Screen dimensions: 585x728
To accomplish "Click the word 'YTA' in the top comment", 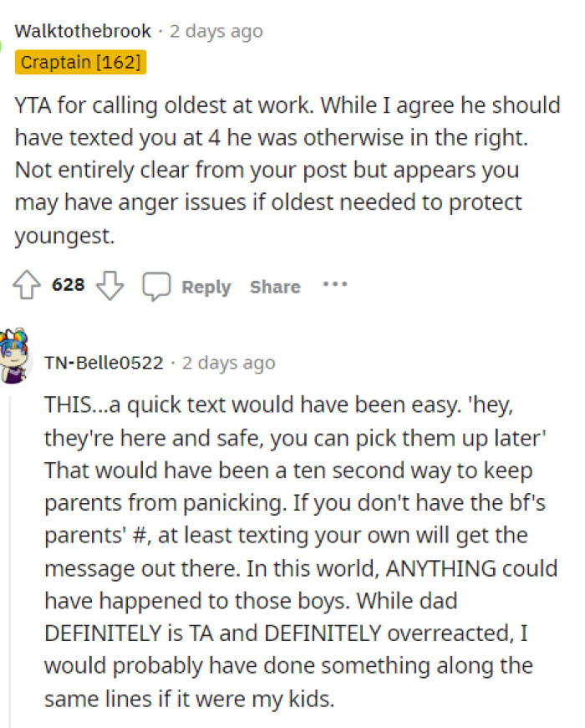I will coord(34,105).
